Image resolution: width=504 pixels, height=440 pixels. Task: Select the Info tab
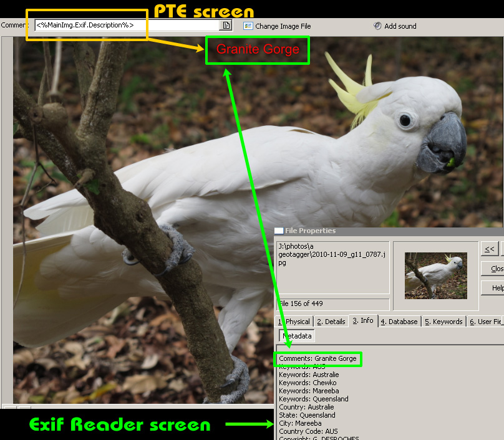363,320
